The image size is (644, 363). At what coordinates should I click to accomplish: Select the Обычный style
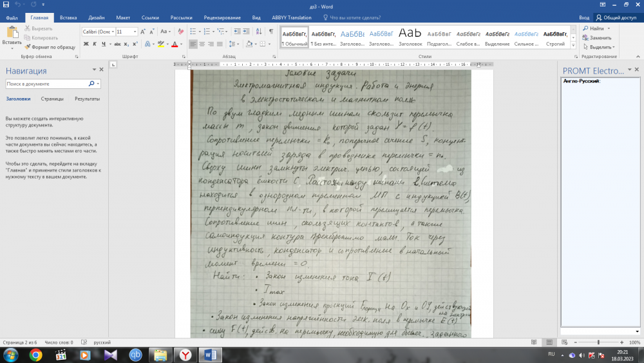[294, 37]
